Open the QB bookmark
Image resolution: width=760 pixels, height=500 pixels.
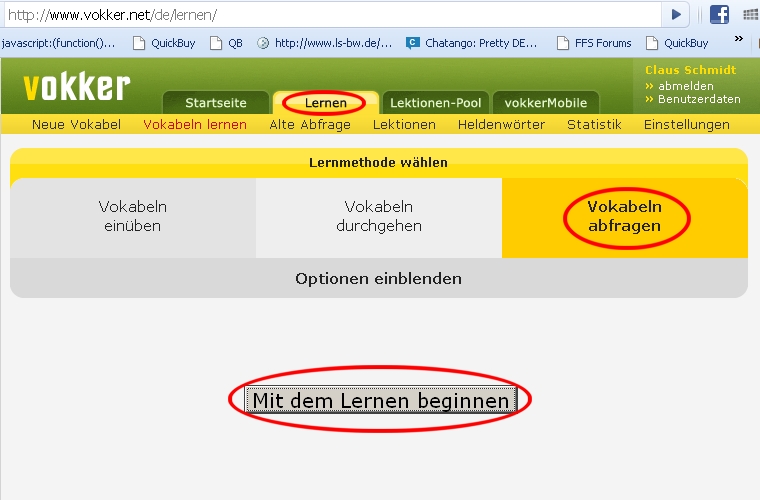pos(225,43)
